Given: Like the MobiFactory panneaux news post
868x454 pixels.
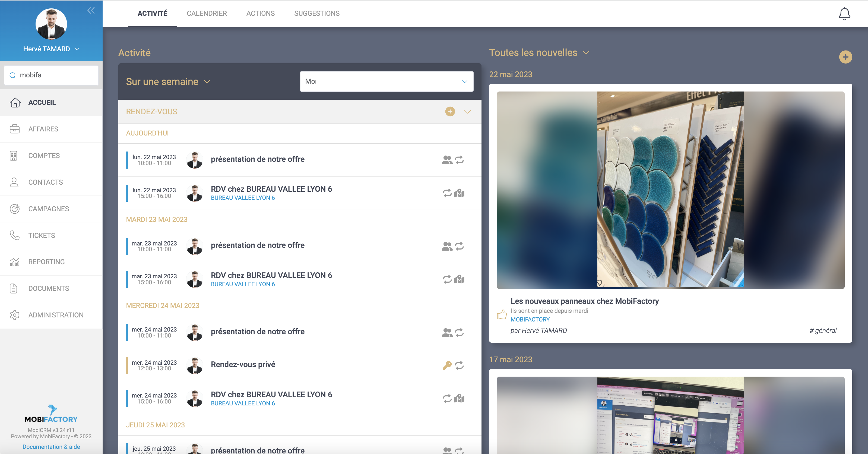Looking at the screenshot, I should (501, 315).
